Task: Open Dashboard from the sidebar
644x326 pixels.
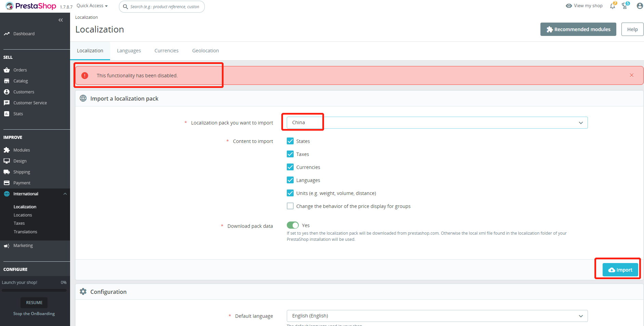Action: coord(24,34)
